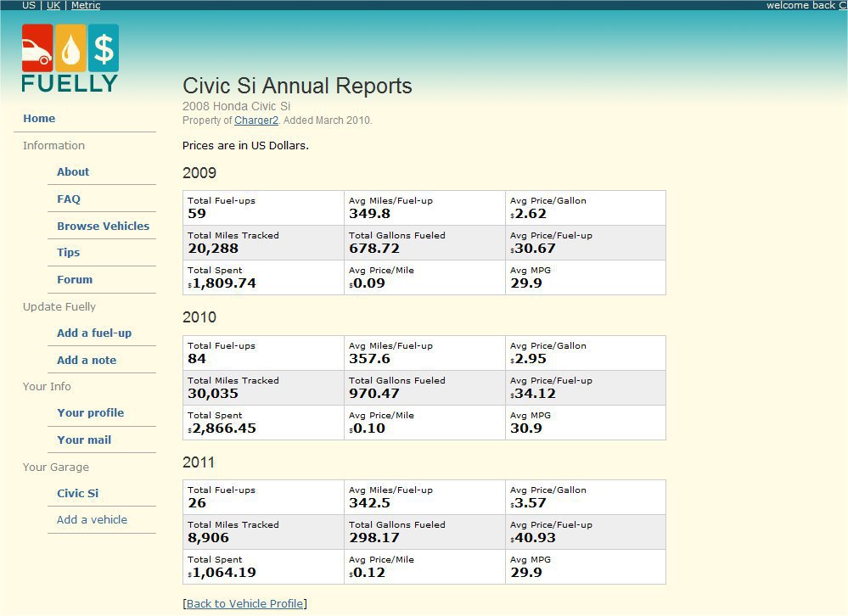848x616 pixels.
Task: Select Civic Si in Your Garage
Action: pos(77,493)
